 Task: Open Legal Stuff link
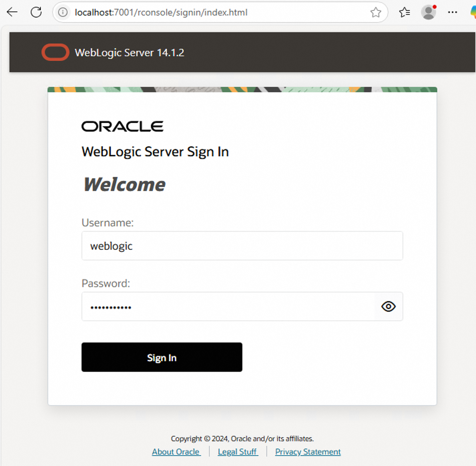tap(237, 452)
